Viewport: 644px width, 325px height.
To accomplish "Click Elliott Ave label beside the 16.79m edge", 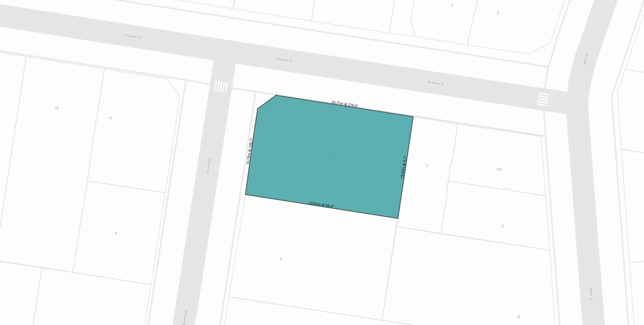I will point(208,166).
